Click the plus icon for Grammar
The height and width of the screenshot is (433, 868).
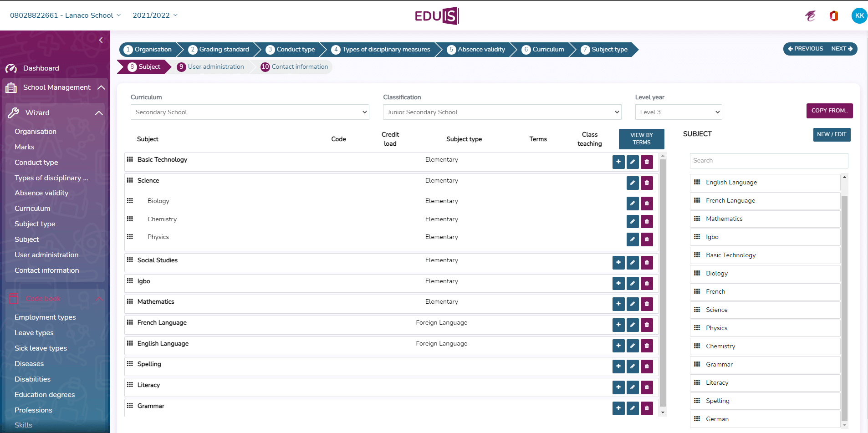[618, 408]
